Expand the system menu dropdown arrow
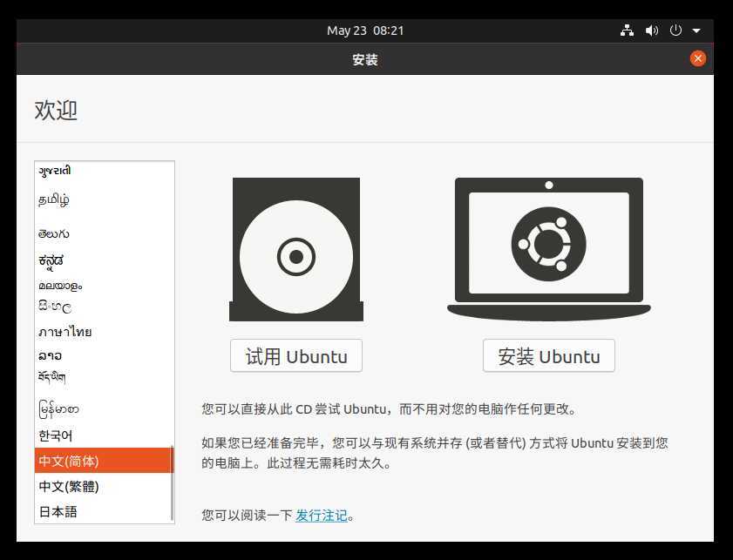Screen dimensions: 733x560 point(696,30)
